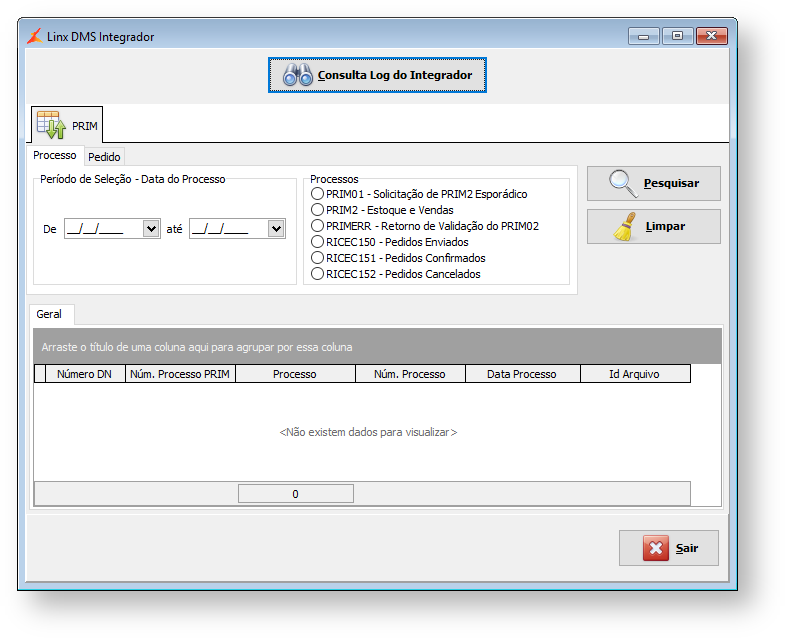Click the 'Arraste o título' group-by panel

[377, 347]
